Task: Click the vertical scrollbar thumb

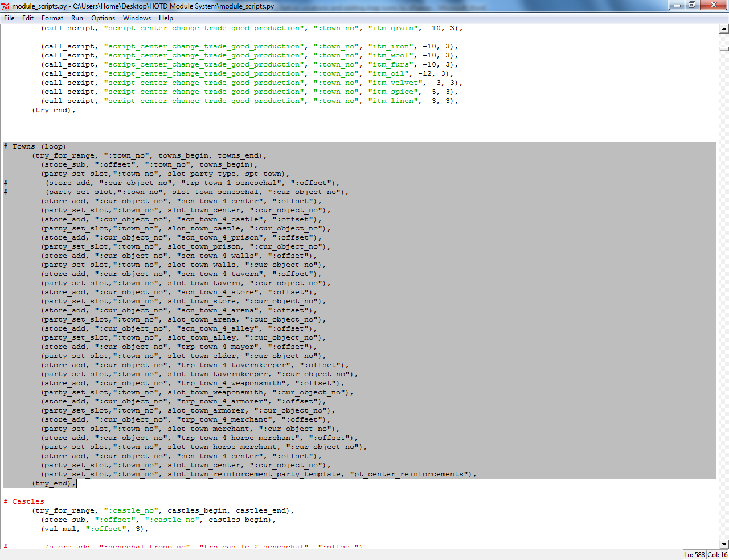Action: 724,49
